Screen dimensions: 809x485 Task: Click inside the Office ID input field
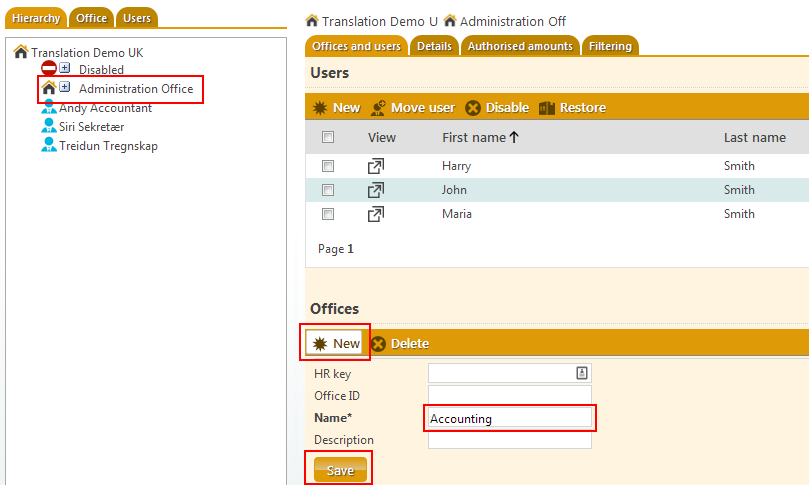click(x=510, y=395)
